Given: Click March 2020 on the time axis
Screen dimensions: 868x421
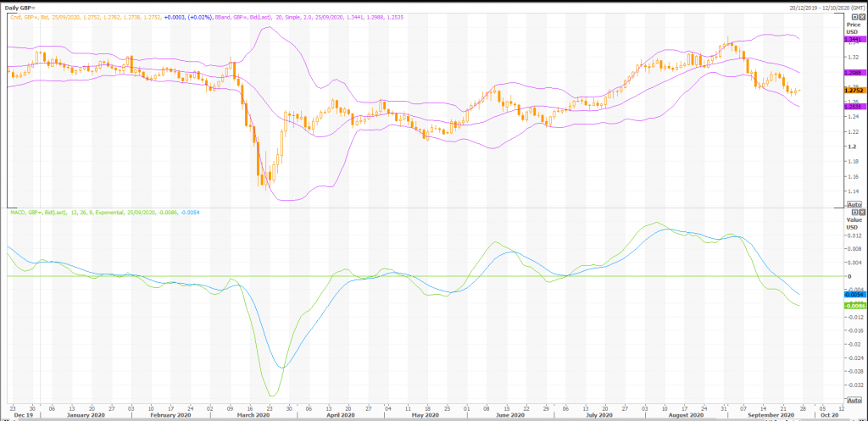Looking at the screenshot, I should coord(251,415).
